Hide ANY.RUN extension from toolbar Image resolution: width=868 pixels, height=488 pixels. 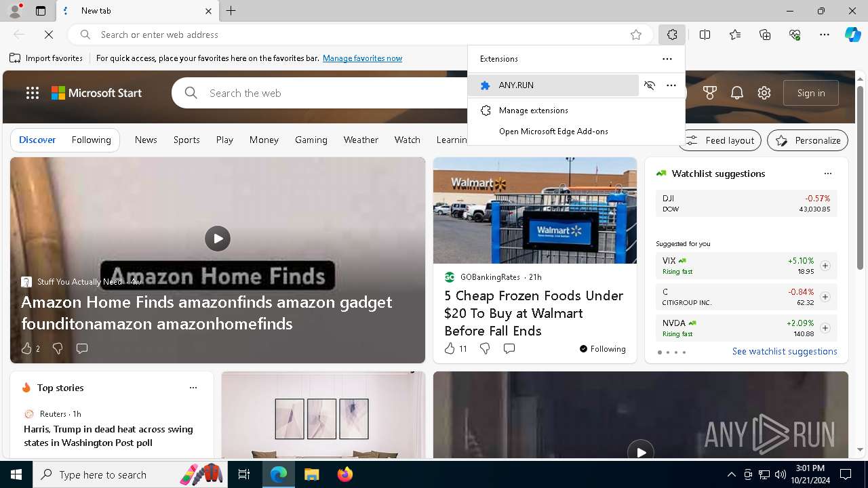[650, 85]
